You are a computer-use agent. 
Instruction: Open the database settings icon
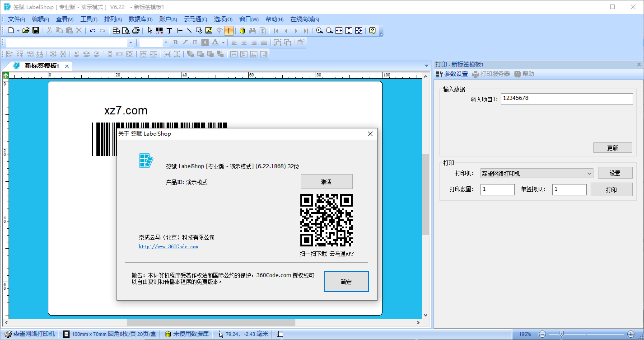pyautogui.click(x=243, y=31)
